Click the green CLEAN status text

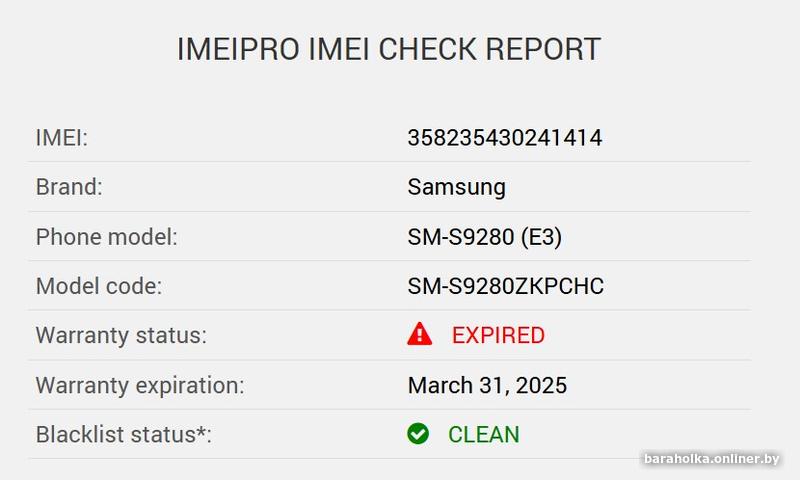point(483,434)
